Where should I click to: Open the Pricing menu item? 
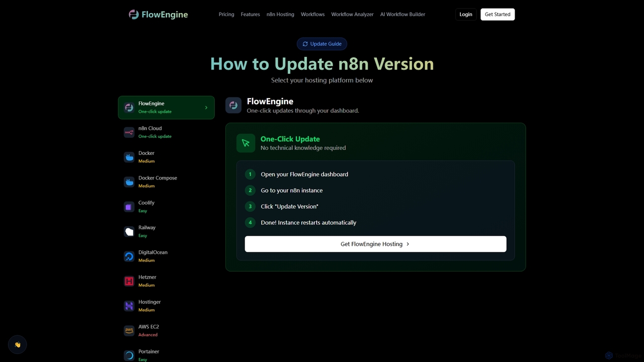pyautogui.click(x=226, y=15)
